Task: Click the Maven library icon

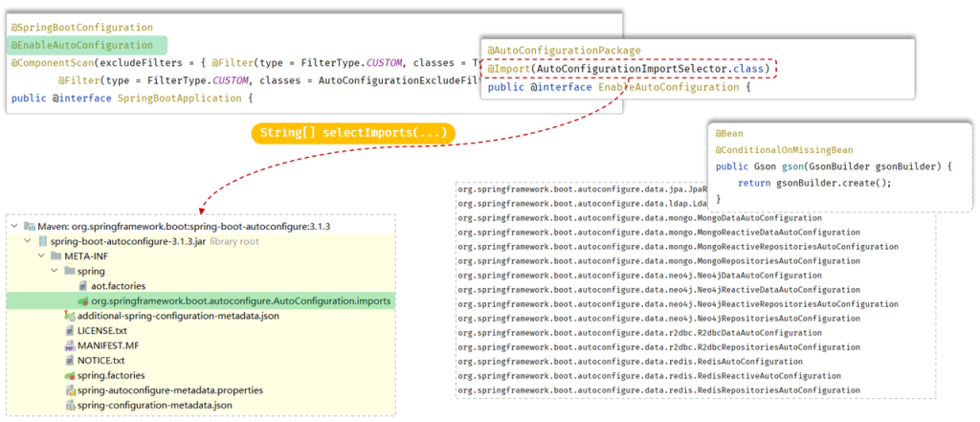Action: [28, 227]
